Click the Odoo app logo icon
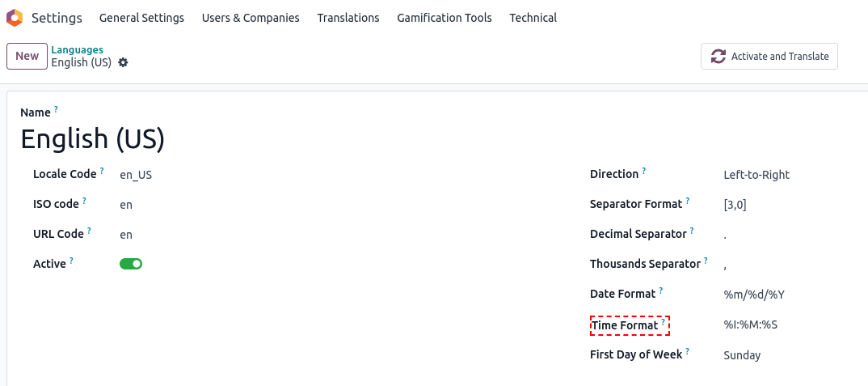This screenshot has width=868, height=386. click(x=15, y=18)
